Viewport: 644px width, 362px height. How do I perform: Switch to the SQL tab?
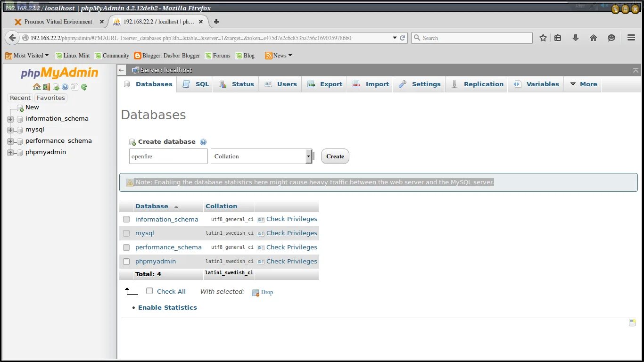tap(202, 84)
